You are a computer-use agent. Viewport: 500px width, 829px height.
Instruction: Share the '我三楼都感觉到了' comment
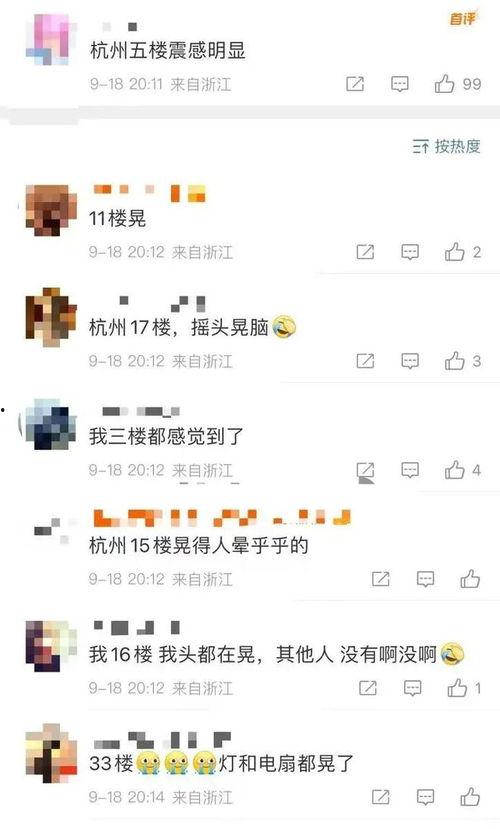[x=365, y=469]
